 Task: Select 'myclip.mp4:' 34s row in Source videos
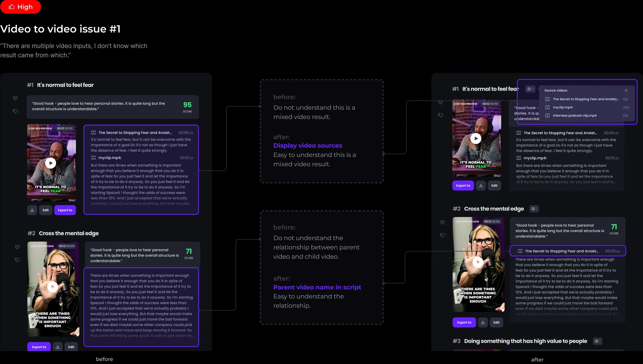[x=587, y=107]
